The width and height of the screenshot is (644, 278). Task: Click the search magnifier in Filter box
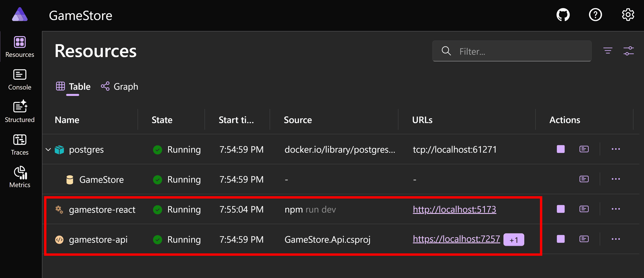tap(446, 51)
